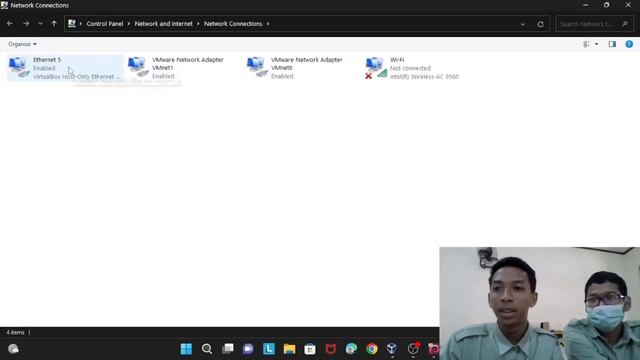Open VirtualBox from the taskbar
The height and width of the screenshot is (360, 640).
392,349
